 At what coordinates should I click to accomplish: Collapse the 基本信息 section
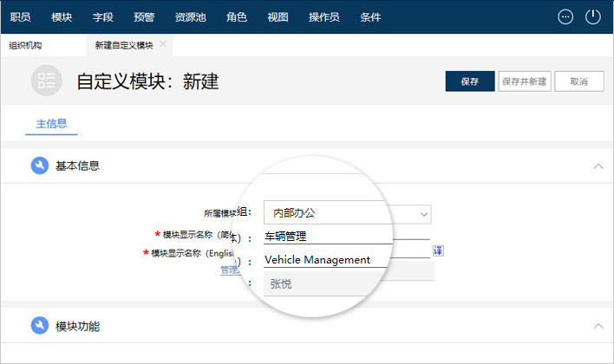coord(597,166)
